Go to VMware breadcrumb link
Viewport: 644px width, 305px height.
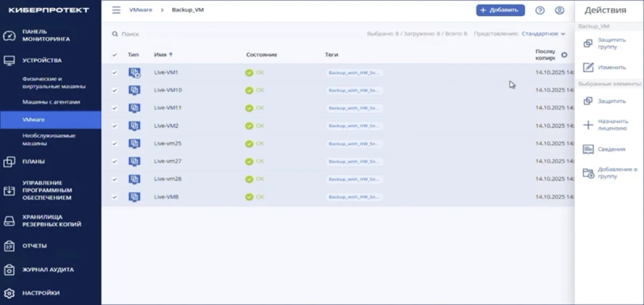click(x=140, y=10)
